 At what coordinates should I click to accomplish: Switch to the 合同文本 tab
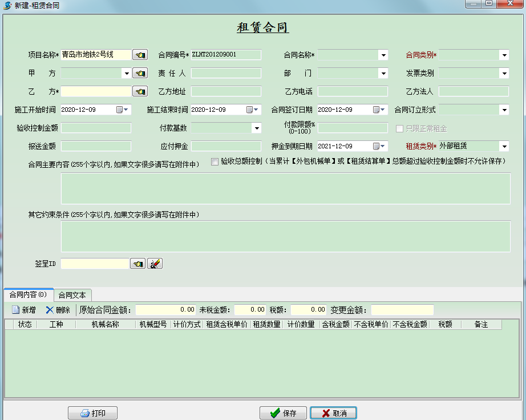click(x=72, y=295)
